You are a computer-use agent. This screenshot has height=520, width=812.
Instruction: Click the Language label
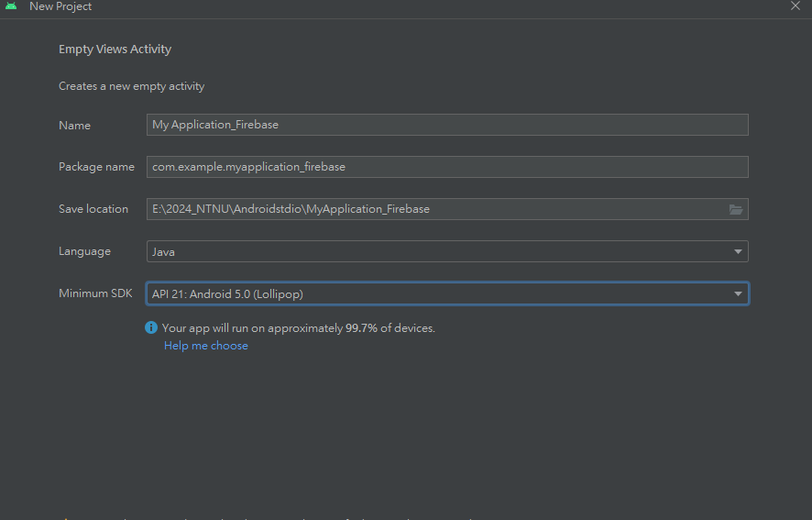click(84, 251)
